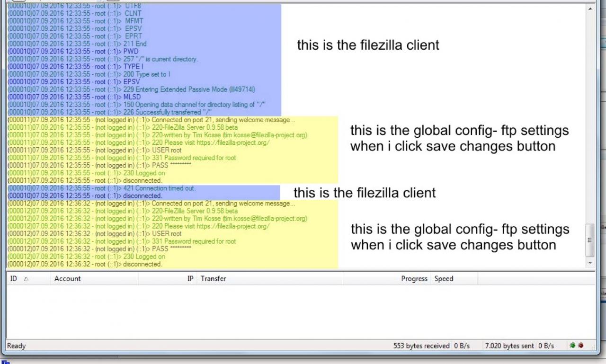Image resolution: width=606 pixels, height=364 pixels.
Task: Click the red activity indicator in status bar
Action: [580, 346]
